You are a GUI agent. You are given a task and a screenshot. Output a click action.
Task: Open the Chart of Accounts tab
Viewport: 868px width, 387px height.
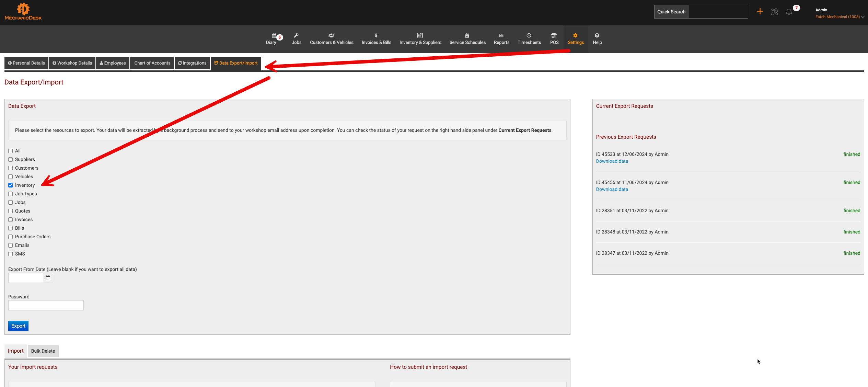pyautogui.click(x=152, y=63)
